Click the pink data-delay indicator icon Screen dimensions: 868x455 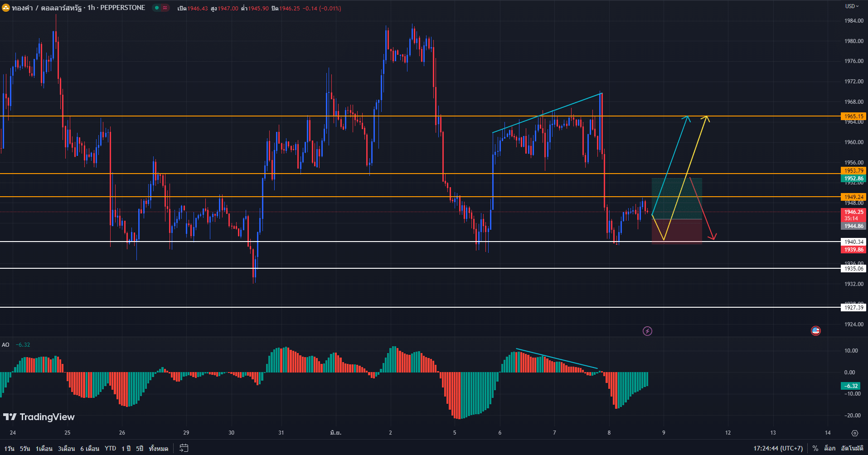pos(165,8)
